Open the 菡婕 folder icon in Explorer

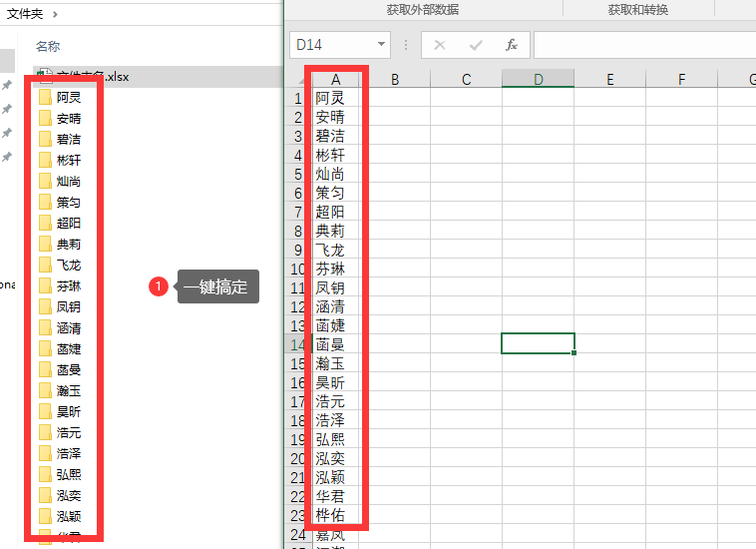coord(45,348)
